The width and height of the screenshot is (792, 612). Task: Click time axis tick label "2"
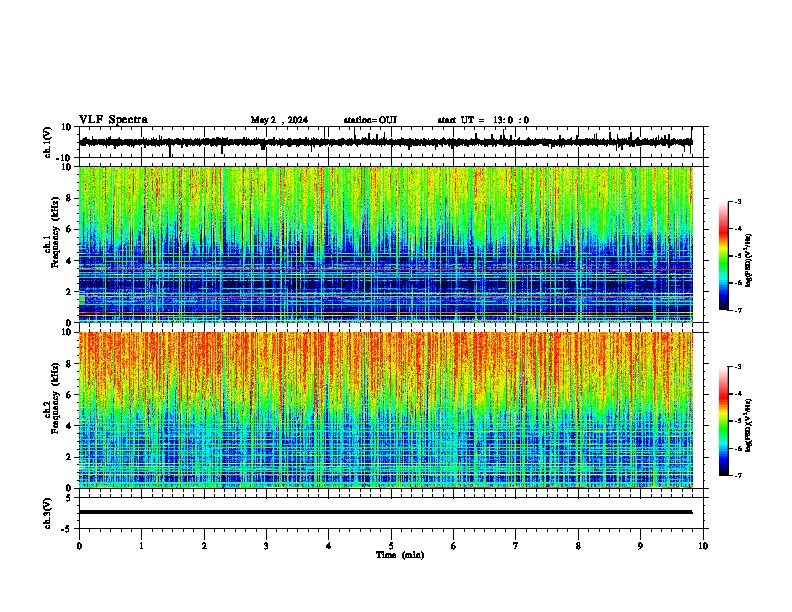tap(204, 546)
